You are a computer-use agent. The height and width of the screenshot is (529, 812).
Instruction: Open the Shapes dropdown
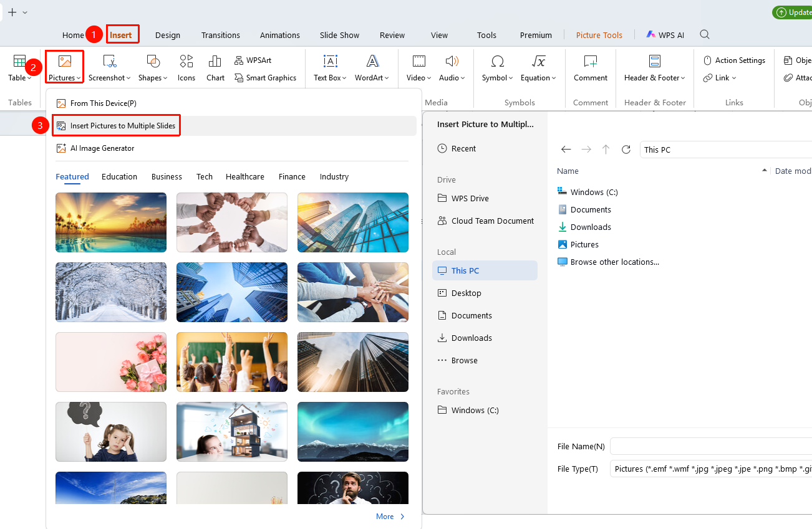(153, 68)
